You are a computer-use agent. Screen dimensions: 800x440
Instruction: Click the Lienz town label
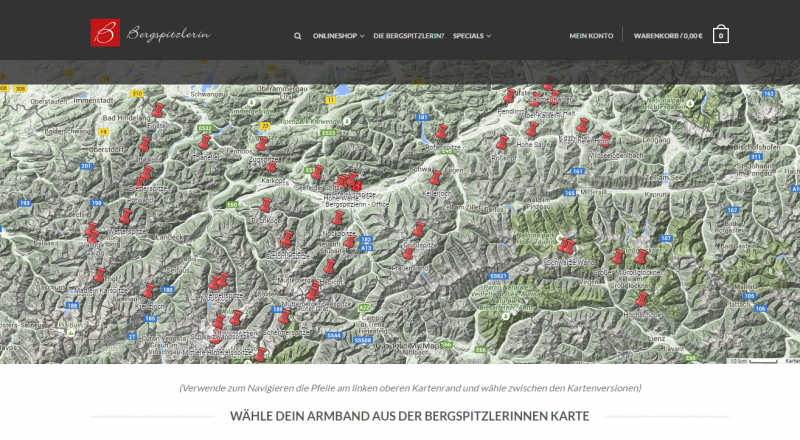tap(656, 338)
